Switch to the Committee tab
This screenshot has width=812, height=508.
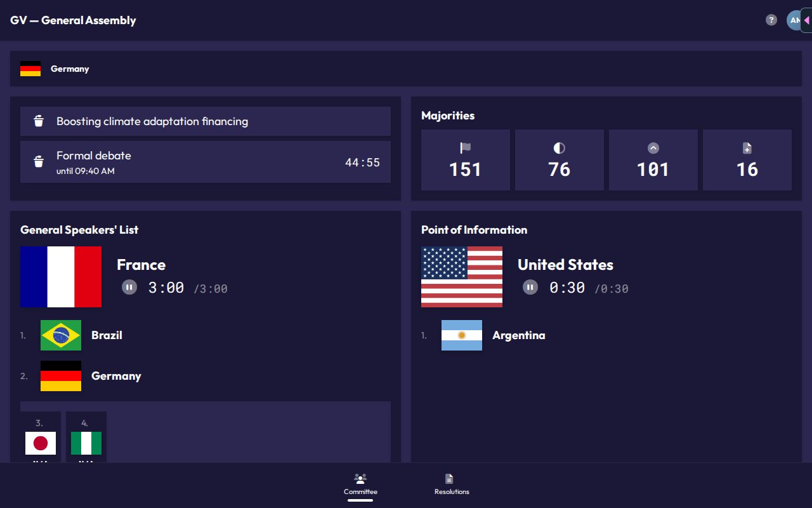coord(360,484)
